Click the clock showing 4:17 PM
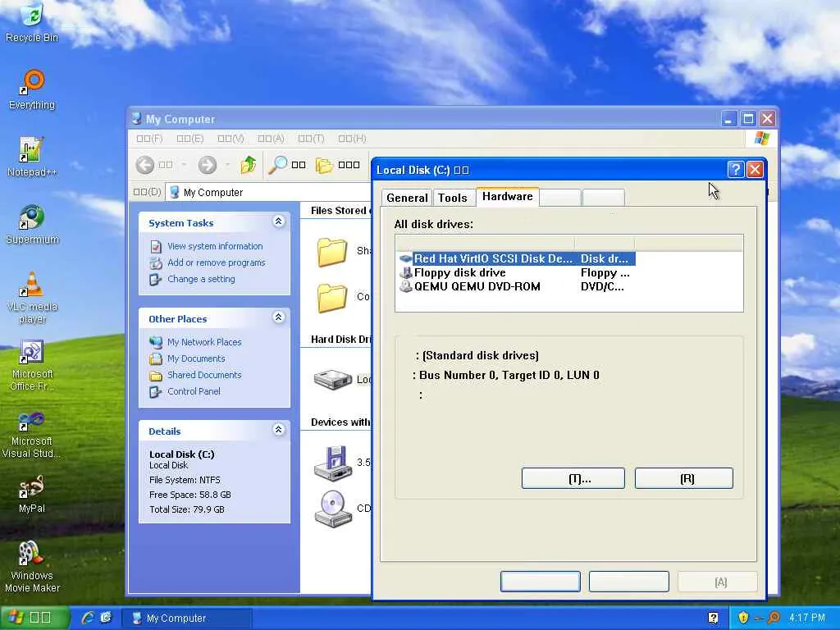The image size is (840, 630). [807, 618]
